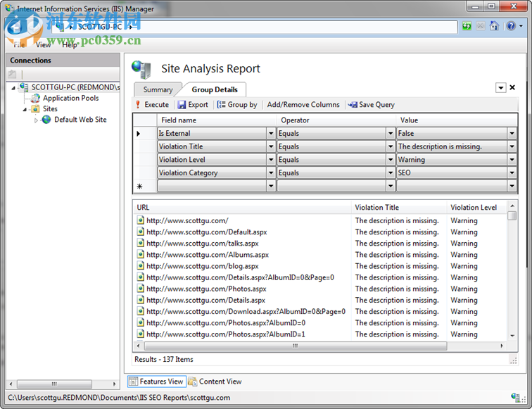Click the Features View button
Screen dimensions: 532x409
pyautogui.click(x=156, y=382)
